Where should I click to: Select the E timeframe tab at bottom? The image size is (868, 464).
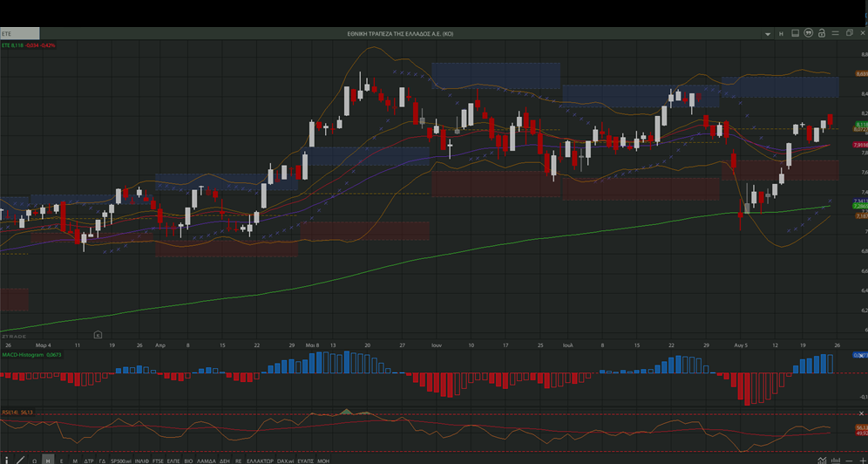pos(62,461)
